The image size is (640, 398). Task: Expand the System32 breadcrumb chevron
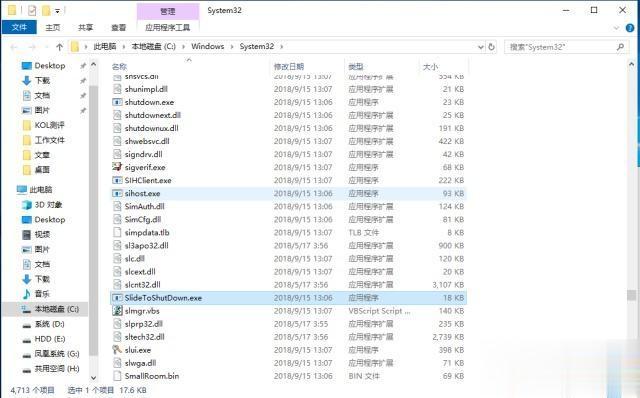pyautogui.click(x=281, y=47)
